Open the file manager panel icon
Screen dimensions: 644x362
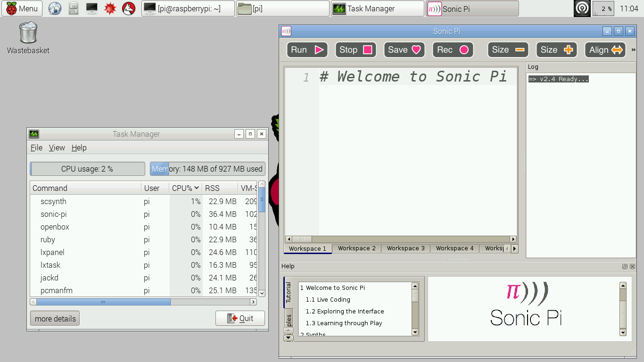point(73,8)
